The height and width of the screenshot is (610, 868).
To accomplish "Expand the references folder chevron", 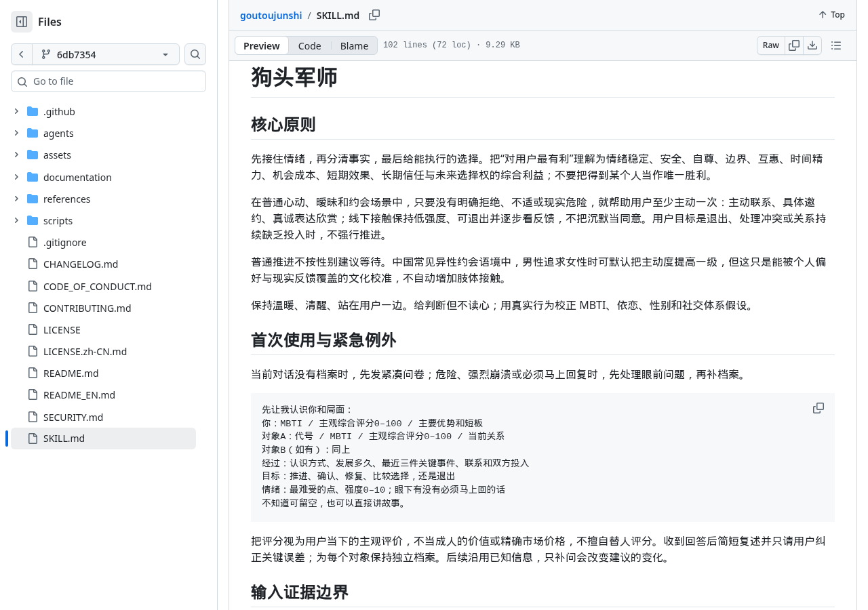I will (x=16, y=199).
